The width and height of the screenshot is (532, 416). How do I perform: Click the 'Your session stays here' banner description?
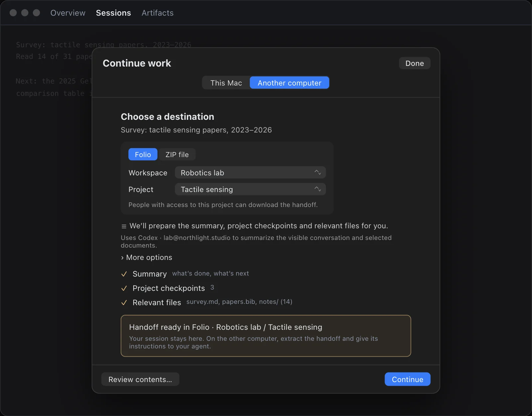[253, 342]
